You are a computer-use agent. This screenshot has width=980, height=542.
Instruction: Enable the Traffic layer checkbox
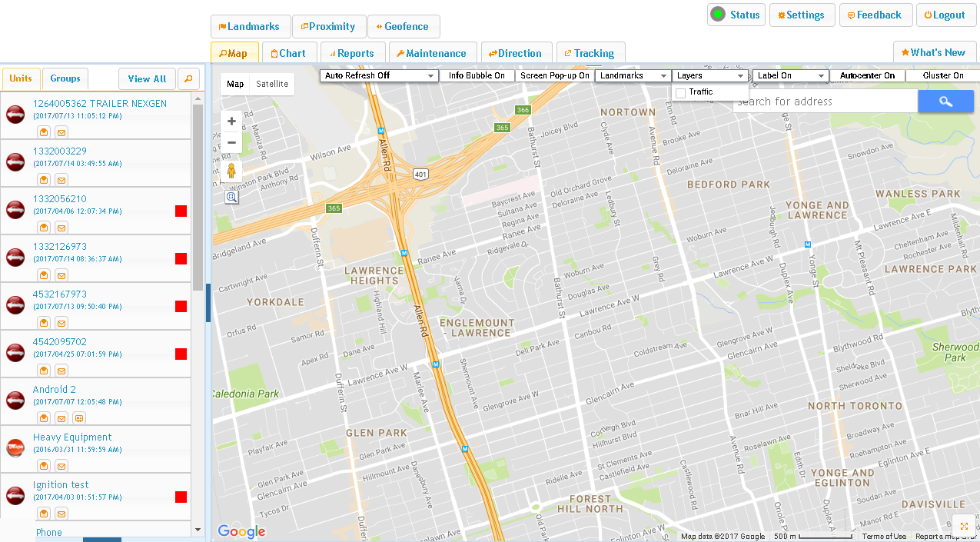tap(680, 93)
